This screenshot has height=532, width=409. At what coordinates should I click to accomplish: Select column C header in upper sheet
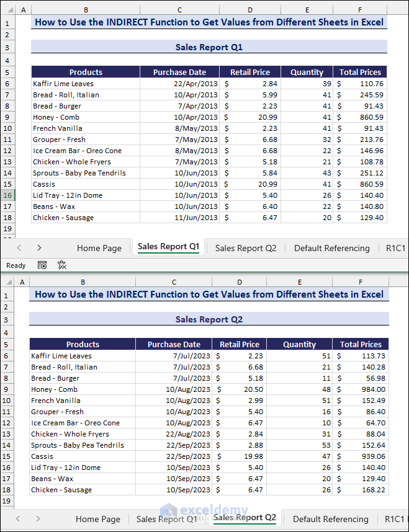tap(180, 10)
